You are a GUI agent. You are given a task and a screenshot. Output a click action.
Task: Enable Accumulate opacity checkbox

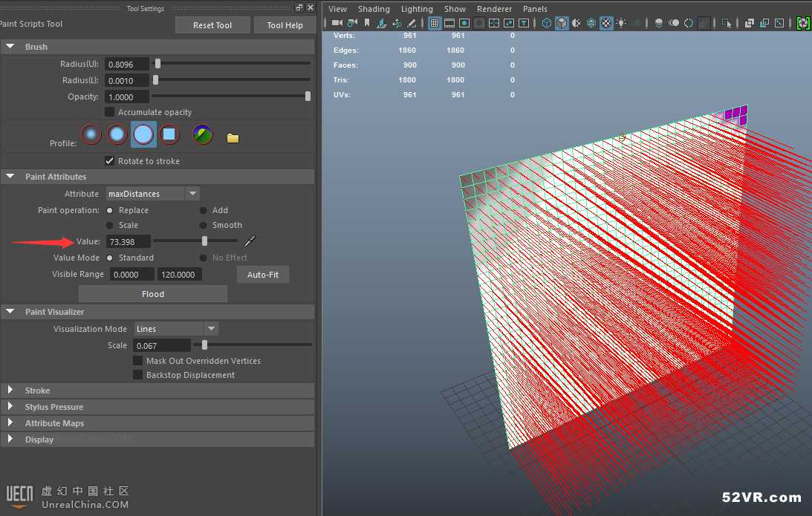[x=109, y=112]
